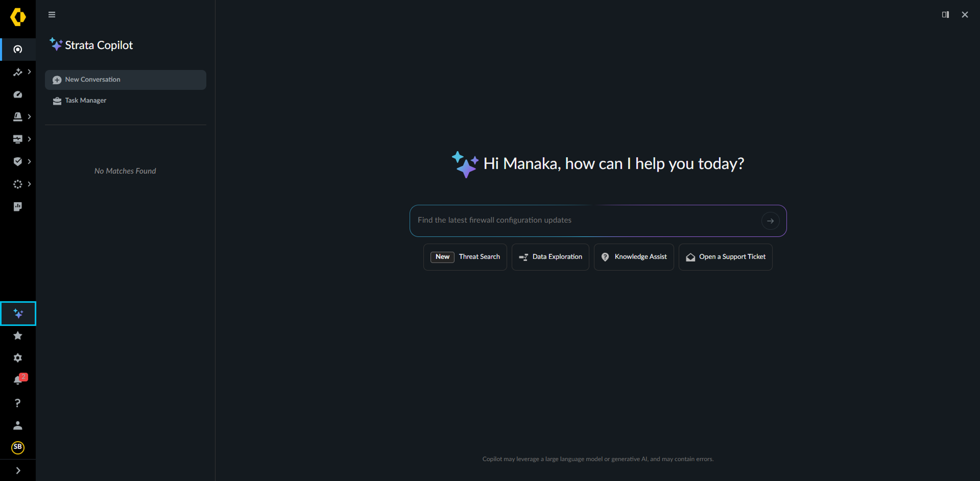Image resolution: width=980 pixels, height=481 pixels.
Task: Select the Threat Search suggestion
Action: coord(465,257)
